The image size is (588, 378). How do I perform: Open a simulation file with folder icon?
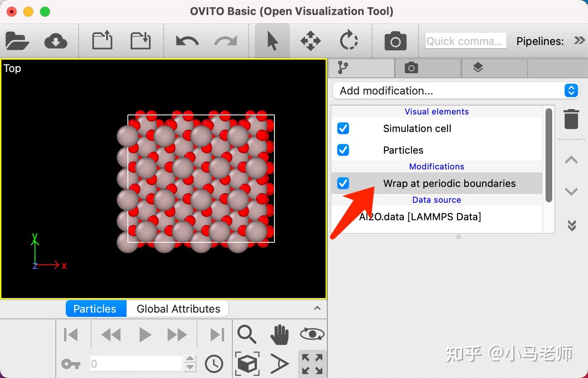17,40
